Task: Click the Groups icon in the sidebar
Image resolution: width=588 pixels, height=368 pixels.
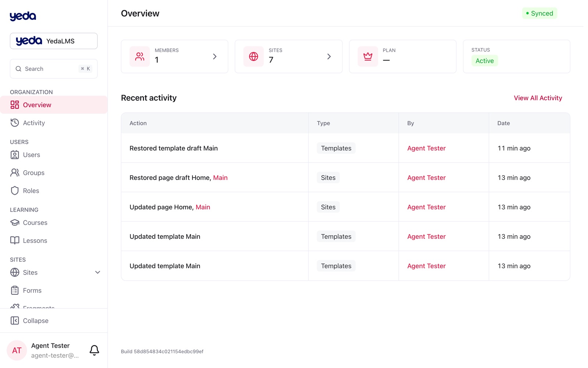Action: 15,173
